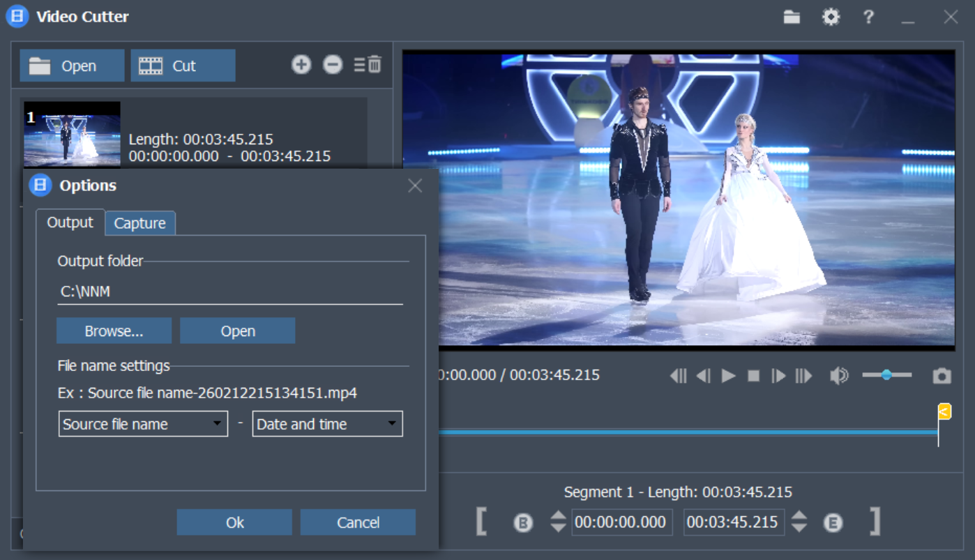Image resolution: width=975 pixels, height=560 pixels.
Task: Take a snapshot with the camera icon
Action: click(942, 376)
